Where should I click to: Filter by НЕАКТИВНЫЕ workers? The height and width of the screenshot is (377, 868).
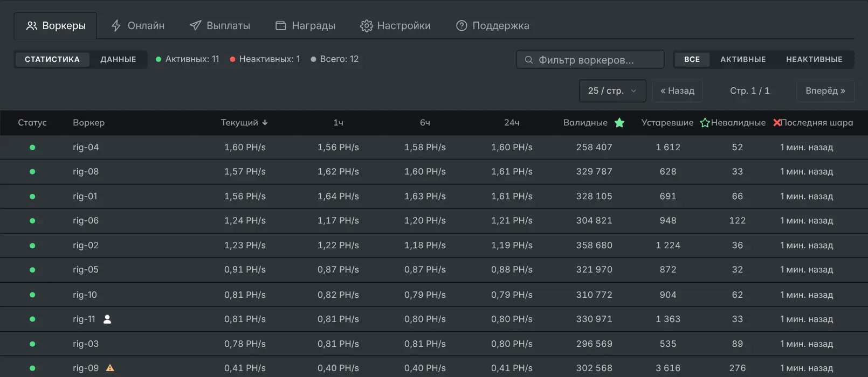[x=814, y=59]
